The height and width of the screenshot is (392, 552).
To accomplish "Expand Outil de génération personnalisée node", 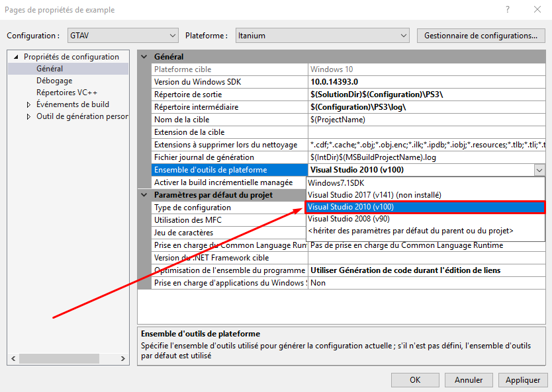I will click(x=28, y=117).
